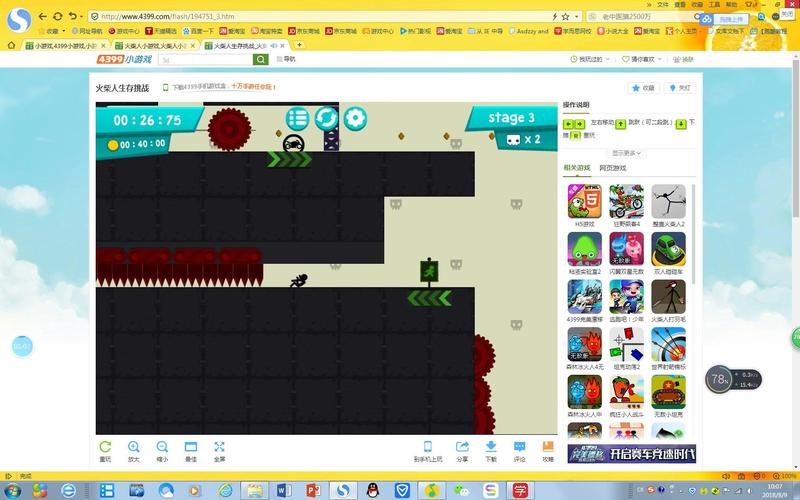This screenshot has width=800, height=500.
Task: Open the 导航 navigation dropdown
Action: pos(285,60)
